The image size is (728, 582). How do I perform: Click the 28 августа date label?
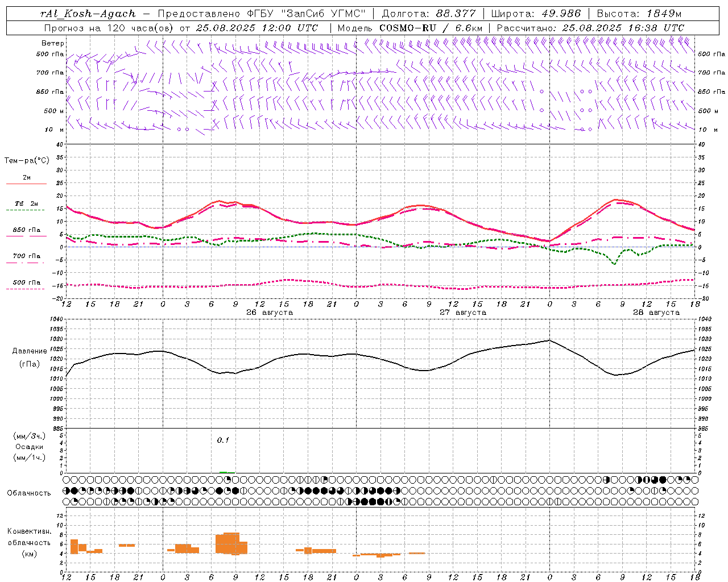[656, 313]
